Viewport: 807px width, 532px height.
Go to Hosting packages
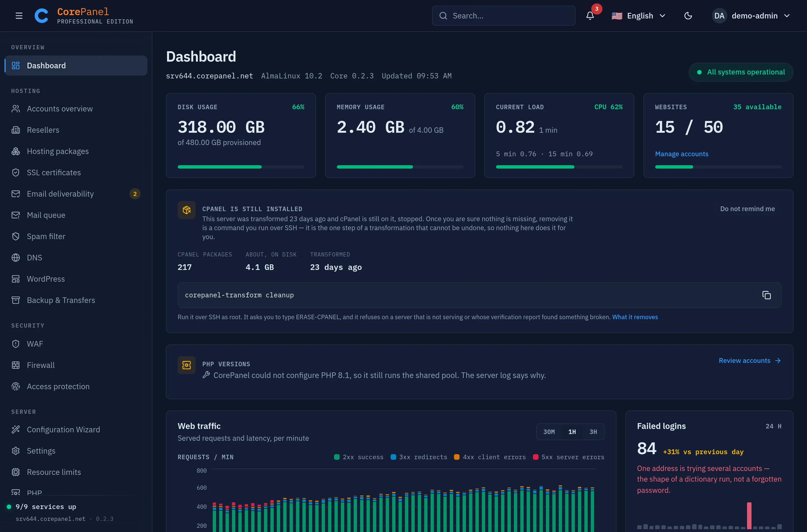coord(76,151)
